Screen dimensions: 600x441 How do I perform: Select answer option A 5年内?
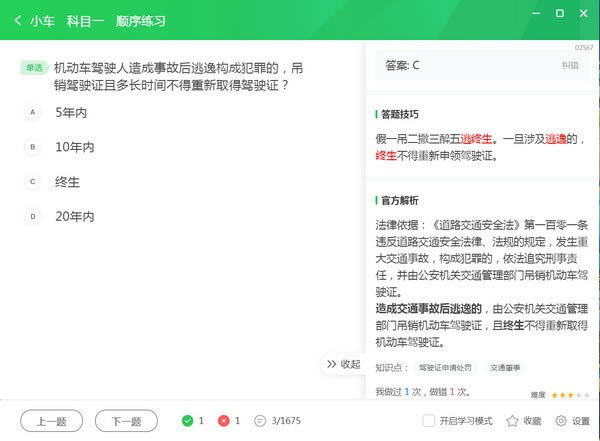[x=57, y=113]
